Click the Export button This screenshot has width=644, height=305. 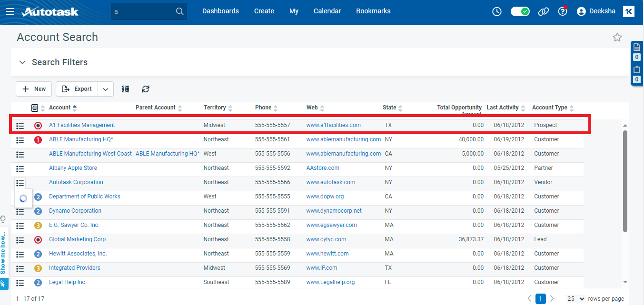[77, 89]
